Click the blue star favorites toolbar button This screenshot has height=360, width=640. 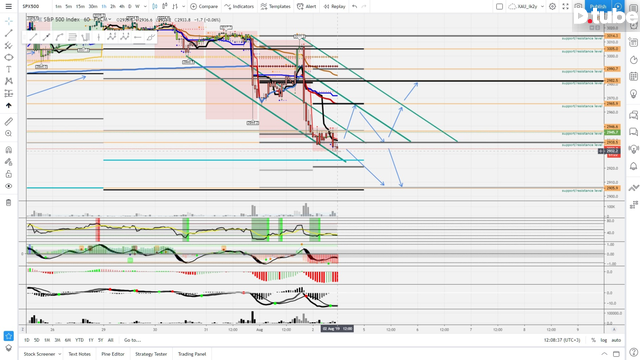[9, 336]
